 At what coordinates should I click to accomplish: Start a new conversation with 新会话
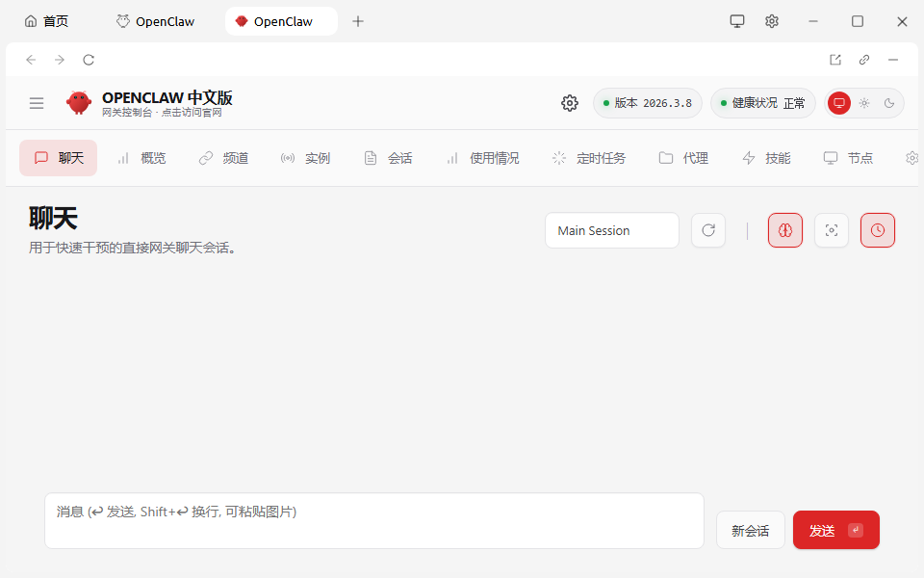pos(750,530)
